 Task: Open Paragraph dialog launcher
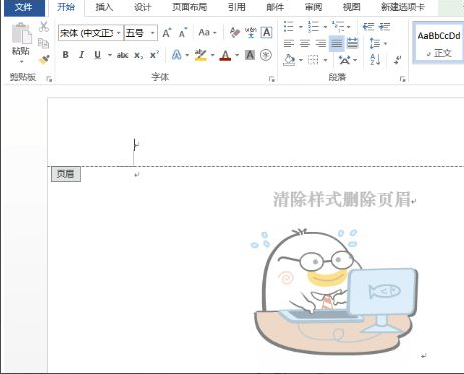[x=403, y=79]
